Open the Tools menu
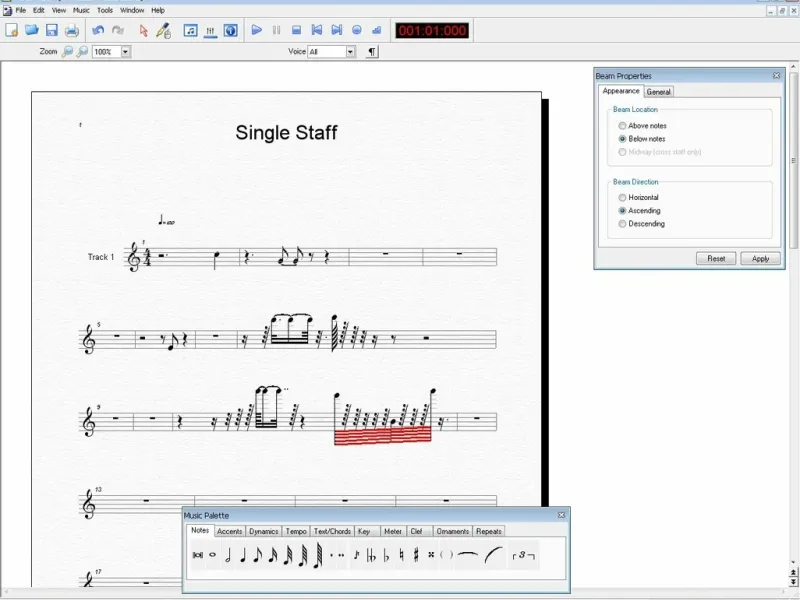Viewport: 800px width, 600px height. click(105, 10)
